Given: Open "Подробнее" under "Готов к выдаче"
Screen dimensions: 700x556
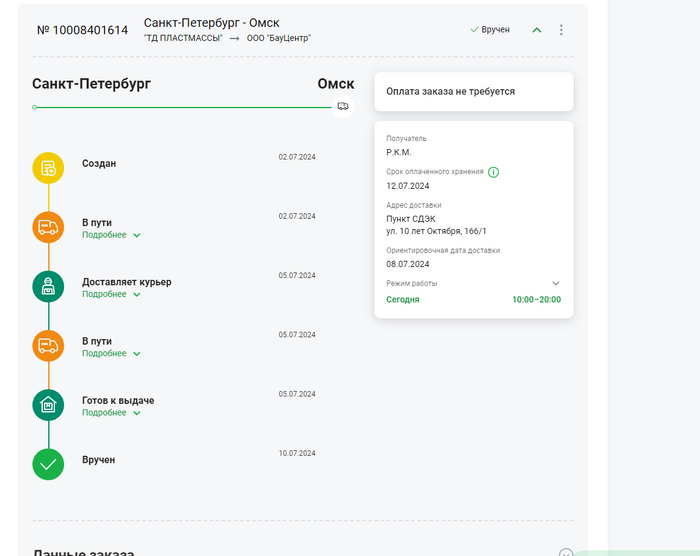Looking at the screenshot, I should pyautogui.click(x=110, y=412).
